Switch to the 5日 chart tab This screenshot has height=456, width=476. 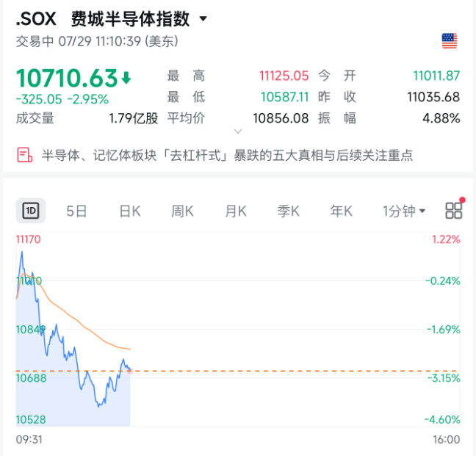tap(76, 211)
